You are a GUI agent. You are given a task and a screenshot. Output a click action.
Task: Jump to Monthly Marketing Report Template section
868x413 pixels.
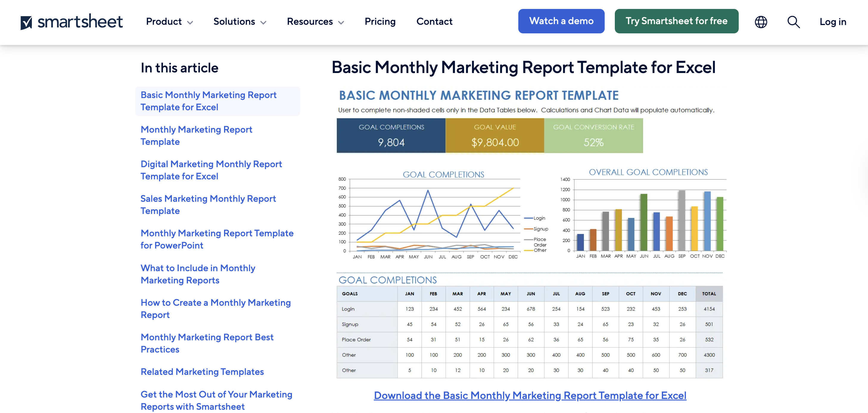pyautogui.click(x=196, y=136)
